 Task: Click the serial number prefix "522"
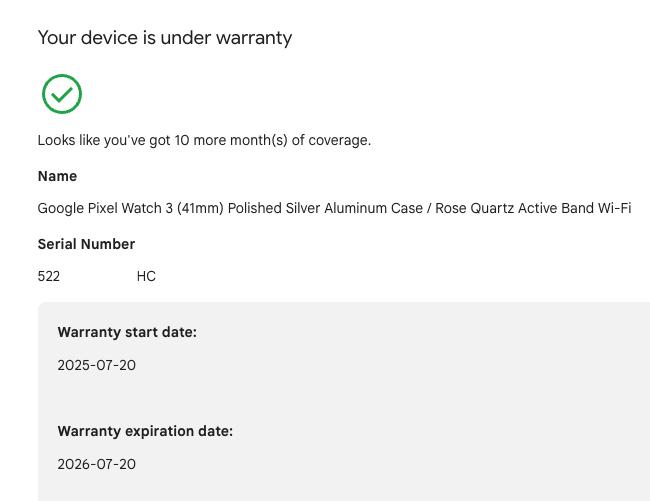point(49,276)
